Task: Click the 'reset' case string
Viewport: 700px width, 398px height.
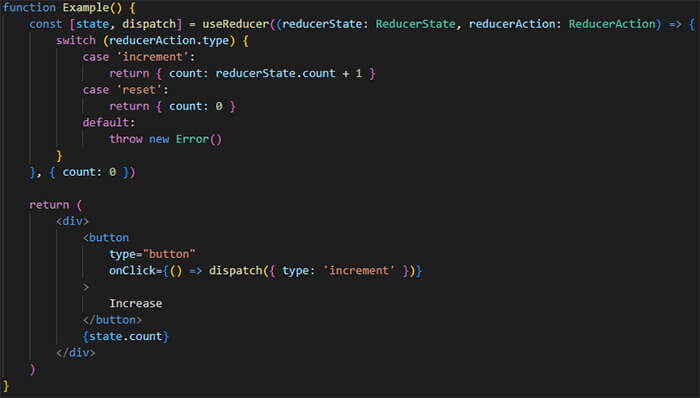Action: click(x=139, y=90)
